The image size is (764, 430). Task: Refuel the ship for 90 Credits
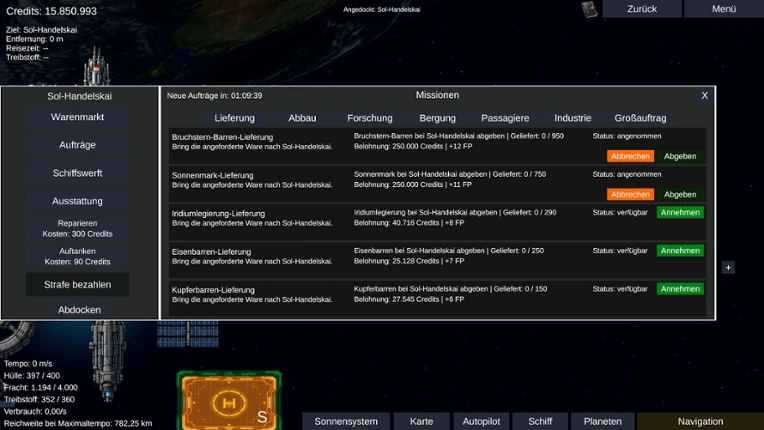click(x=77, y=256)
